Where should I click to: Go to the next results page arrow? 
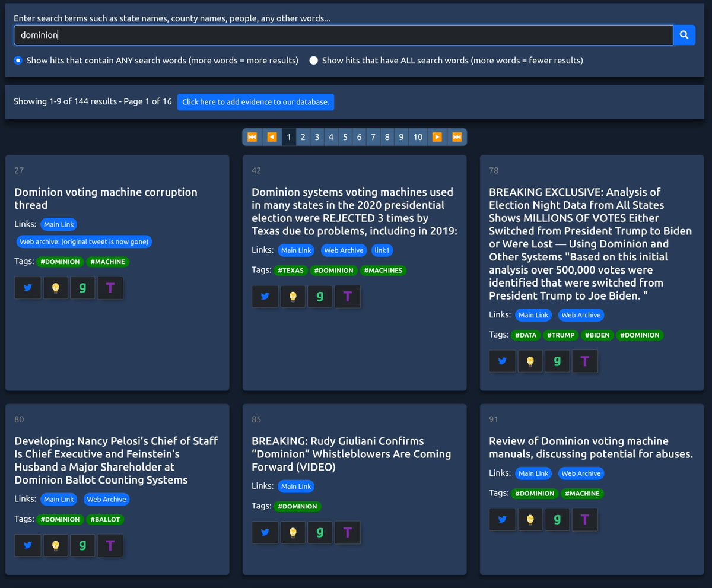click(x=437, y=137)
